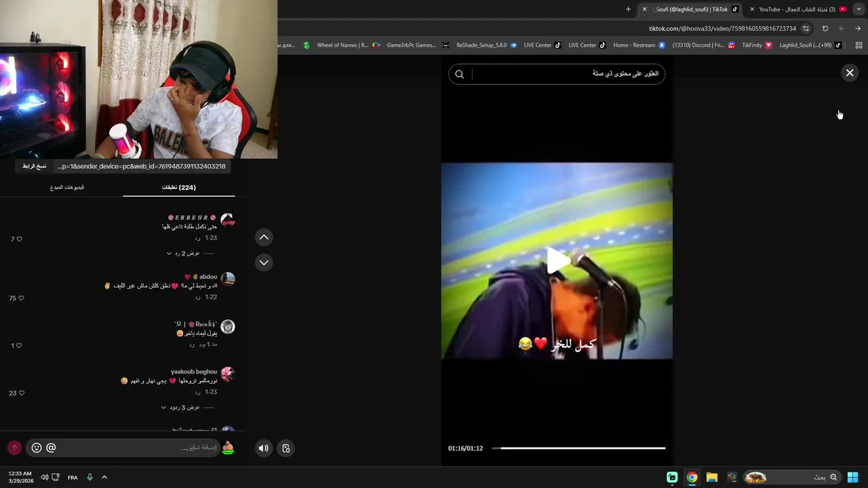Open Laghlid_Soufi TikTok bookmark
The height and width of the screenshot is (488, 868).
point(810,45)
